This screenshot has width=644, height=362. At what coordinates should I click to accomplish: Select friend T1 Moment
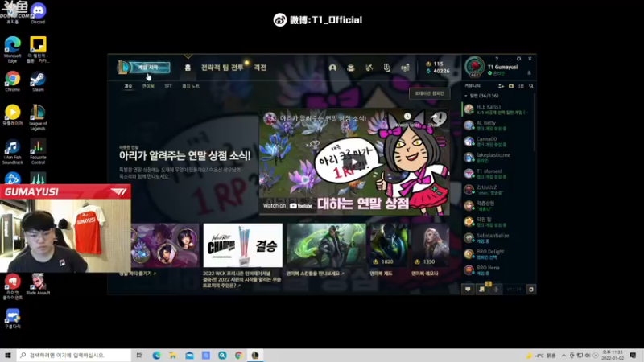pyautogui.click(x=498, y=174)
